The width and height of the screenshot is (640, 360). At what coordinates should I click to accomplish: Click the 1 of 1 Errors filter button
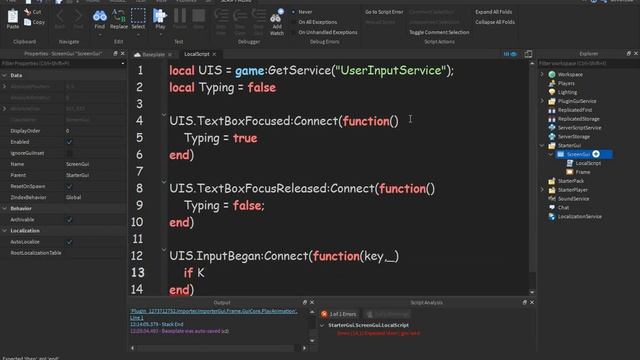coord(338,314)
